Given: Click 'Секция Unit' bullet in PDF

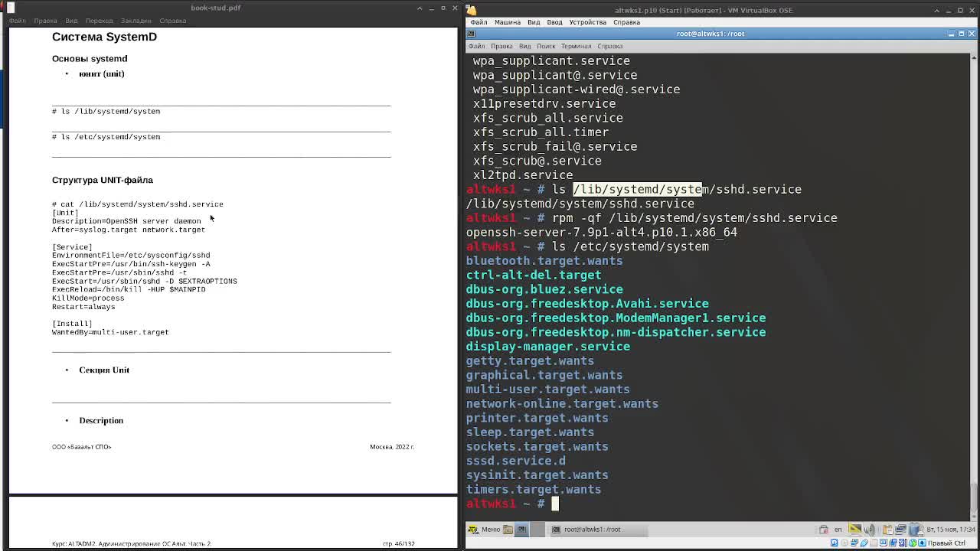Looking at the screenshot, I should pyautogui.click(x=104, y=370).
